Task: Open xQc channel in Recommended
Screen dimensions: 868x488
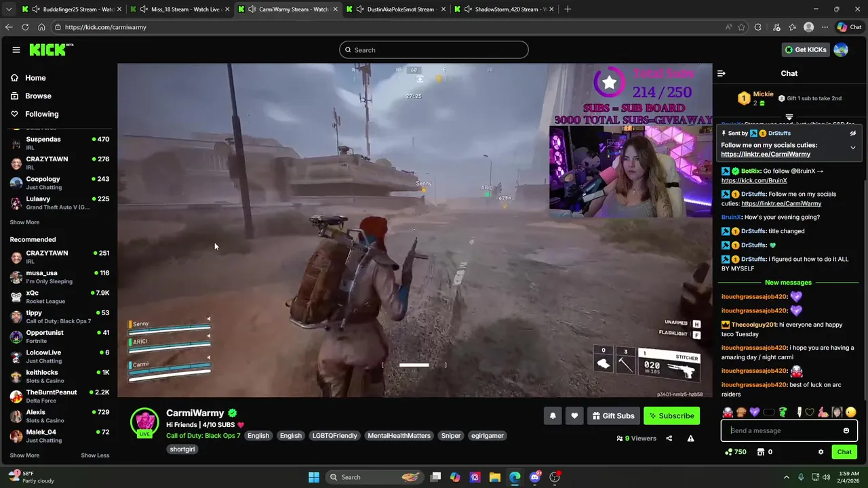Action: (60, 297)
